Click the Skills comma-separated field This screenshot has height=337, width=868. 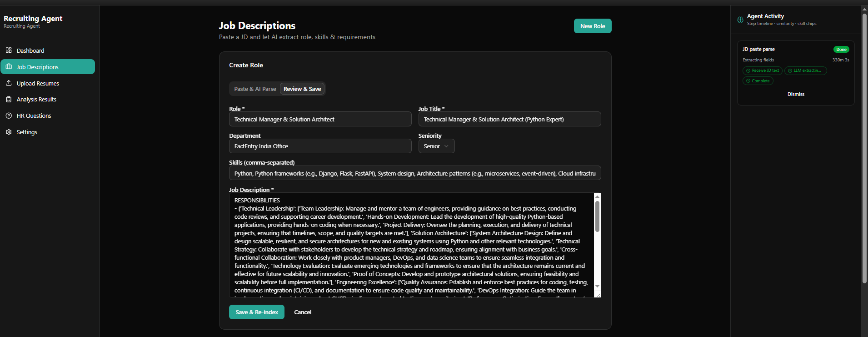tap(415, 173)
